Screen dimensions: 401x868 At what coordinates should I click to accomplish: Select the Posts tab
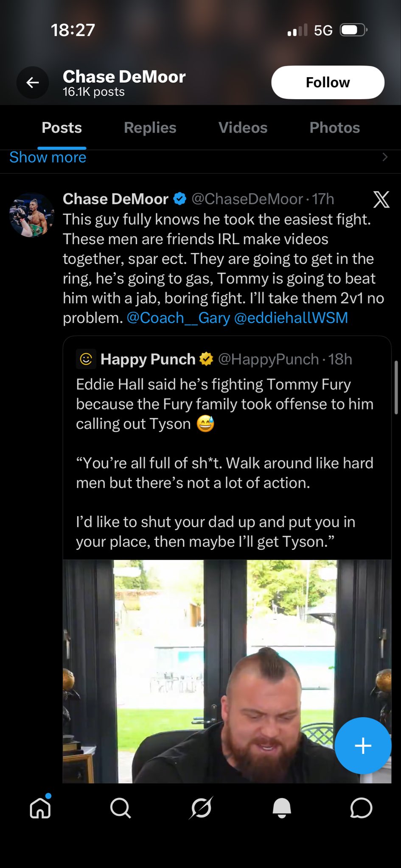pos(62,128)
